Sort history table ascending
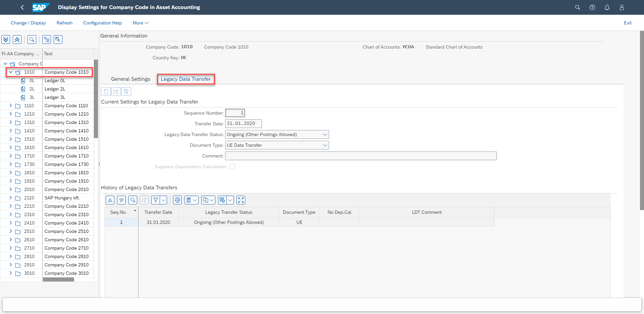This screenshot has width=644, height=314. (110, 200)
